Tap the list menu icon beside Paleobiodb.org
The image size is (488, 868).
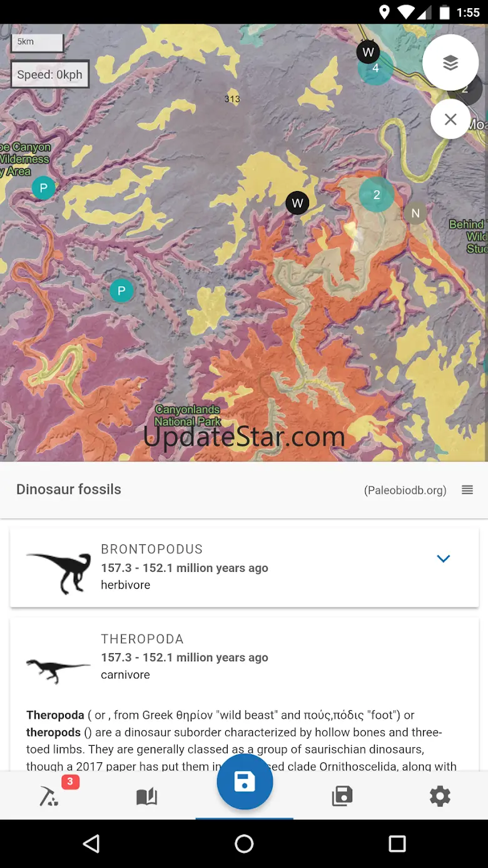[x=467, y=490]
